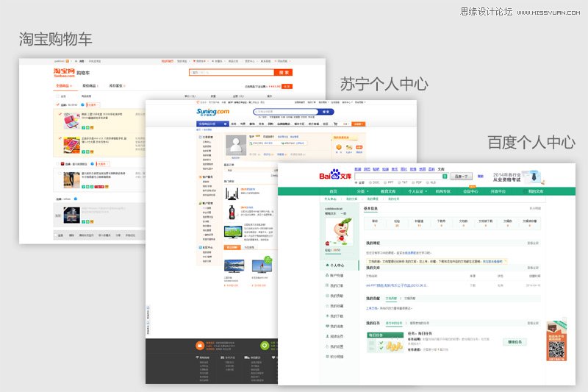Click the orange 结算 button at the Taobao cart's top right
The height and width of the screenshot is (392, 588).
[287, 86]
